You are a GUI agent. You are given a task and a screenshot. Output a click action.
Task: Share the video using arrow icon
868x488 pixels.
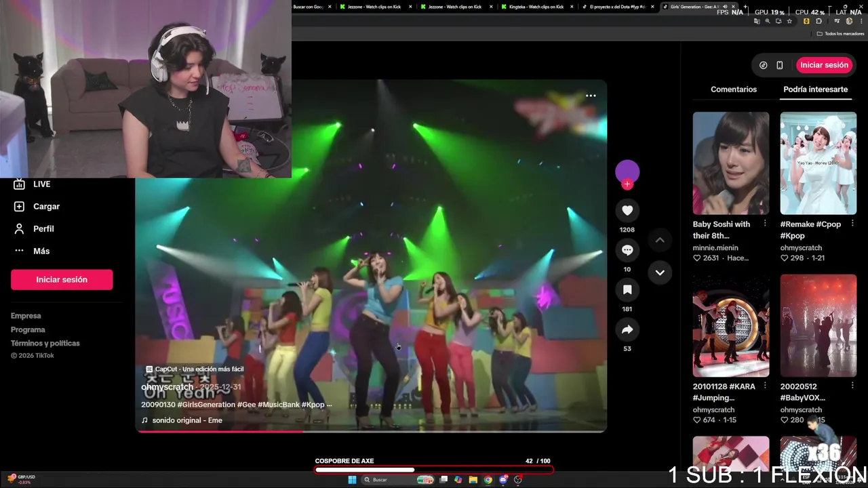pyautogui.click(x=627, y=329)
